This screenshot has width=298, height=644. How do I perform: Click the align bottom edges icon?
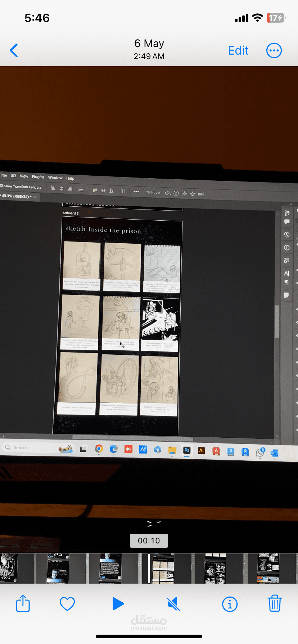112,190
